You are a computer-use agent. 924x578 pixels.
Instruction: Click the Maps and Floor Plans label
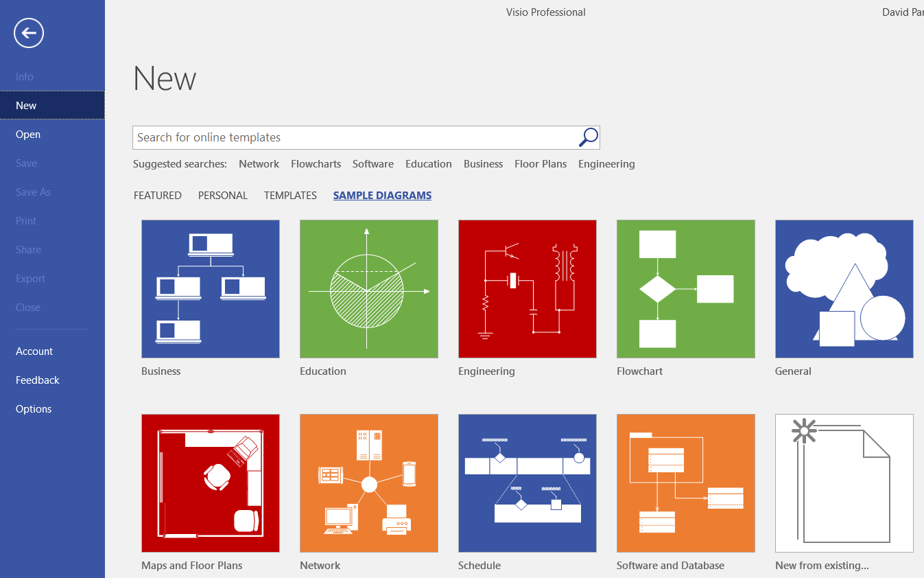tap(192, 566)
